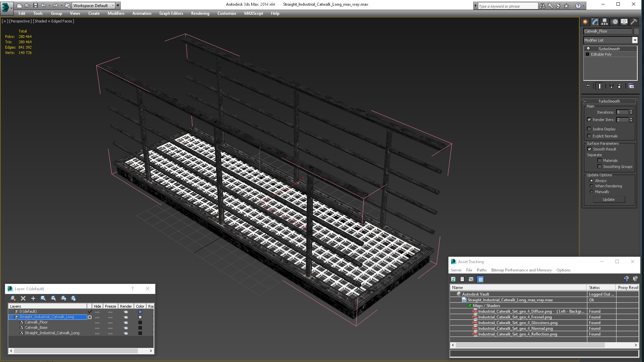Expand the Editable Poly stack entry
The image size is (644, 362).
(587, 54)
